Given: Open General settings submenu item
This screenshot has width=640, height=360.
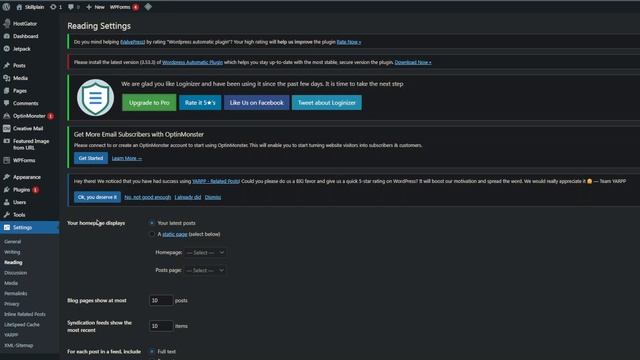Looking at the screenshot, I should click(x=13, y=242).
